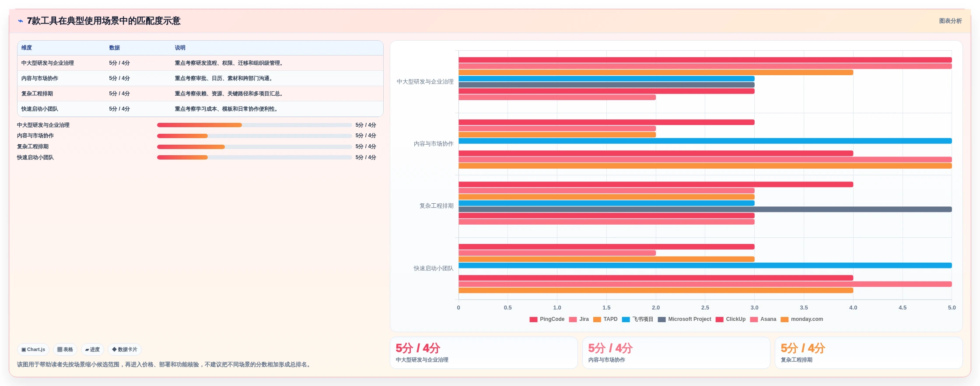The height and width of the screenshot is (386, 980).
Task: Click the 数据 column header
Action: 115,48
